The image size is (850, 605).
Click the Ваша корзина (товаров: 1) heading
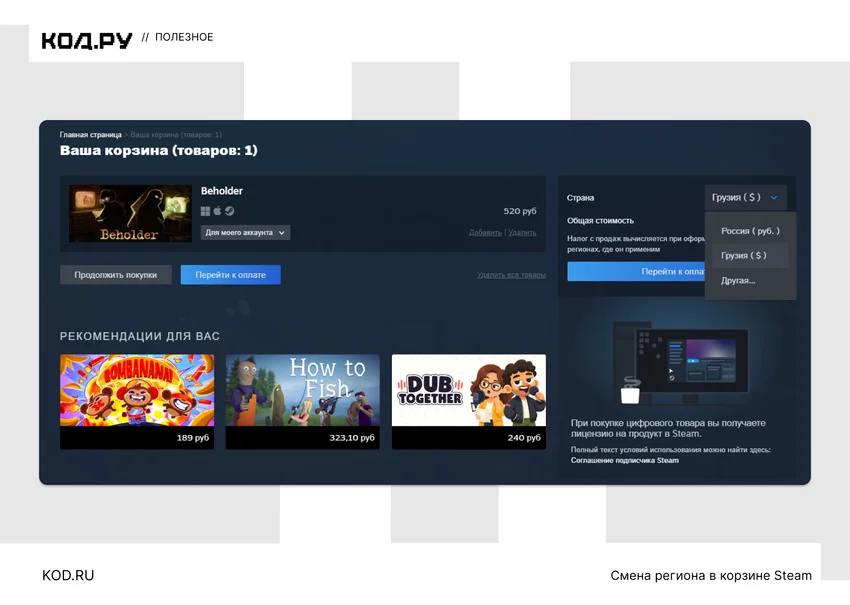click(158, 150)
